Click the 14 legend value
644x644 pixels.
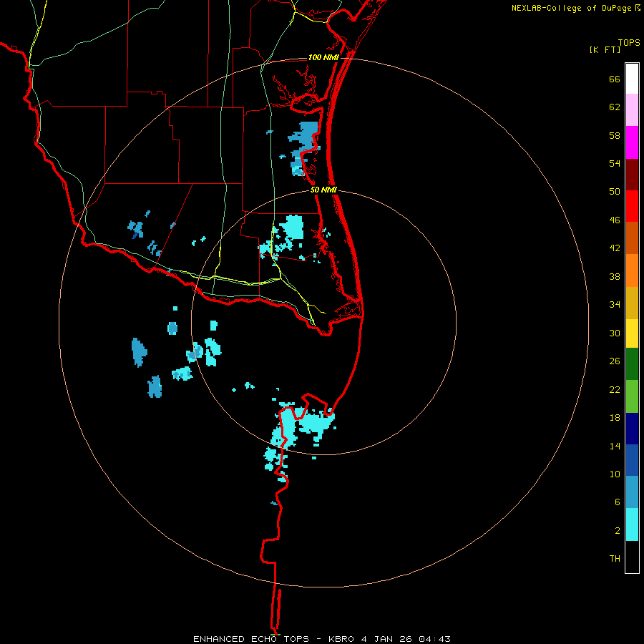[x=615, y=446]
